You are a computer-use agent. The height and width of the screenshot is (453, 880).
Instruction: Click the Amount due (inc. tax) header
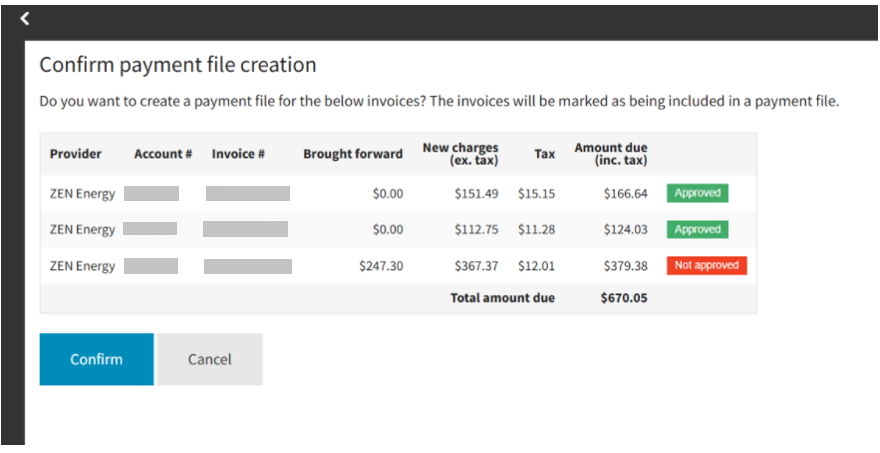610,154
